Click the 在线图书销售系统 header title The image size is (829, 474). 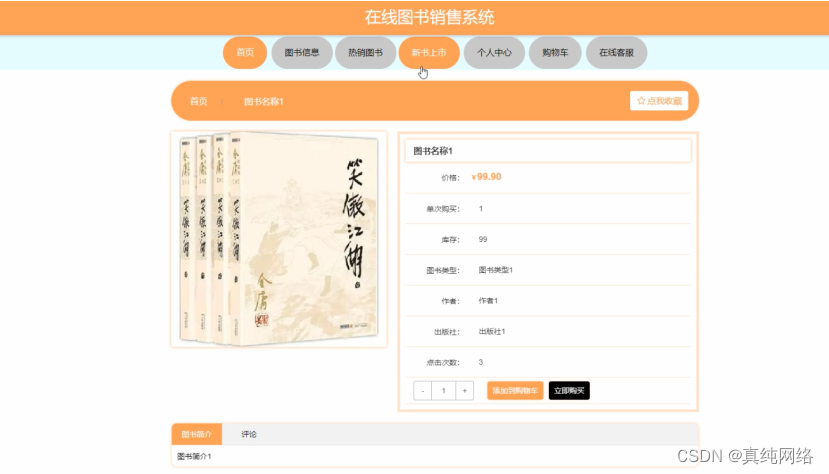coord(429,17)
